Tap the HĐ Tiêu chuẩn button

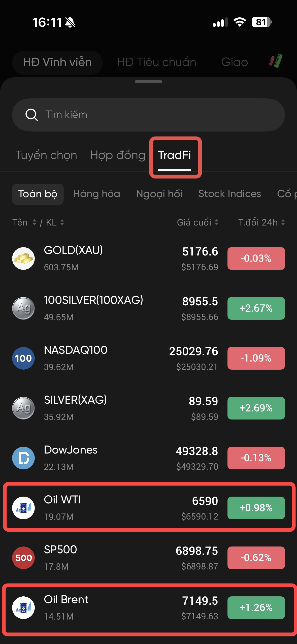pyautogui.click(x=156, y=62)
